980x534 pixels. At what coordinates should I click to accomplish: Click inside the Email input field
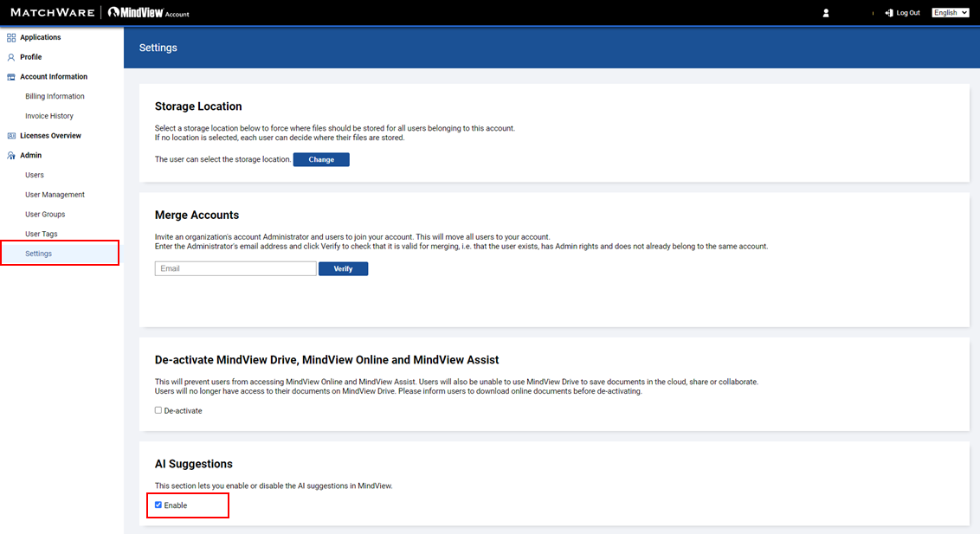tap(235, 268)
